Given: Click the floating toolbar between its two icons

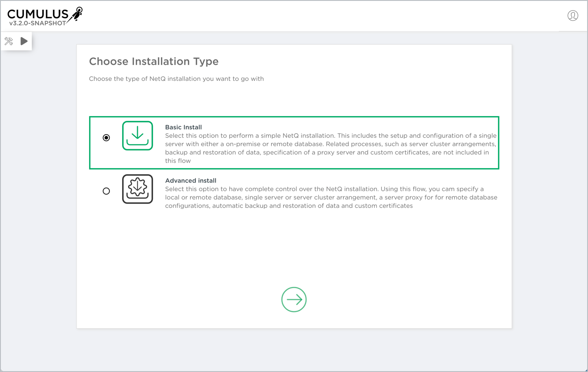Looking at the screenshot, I should tap(16, 41).
